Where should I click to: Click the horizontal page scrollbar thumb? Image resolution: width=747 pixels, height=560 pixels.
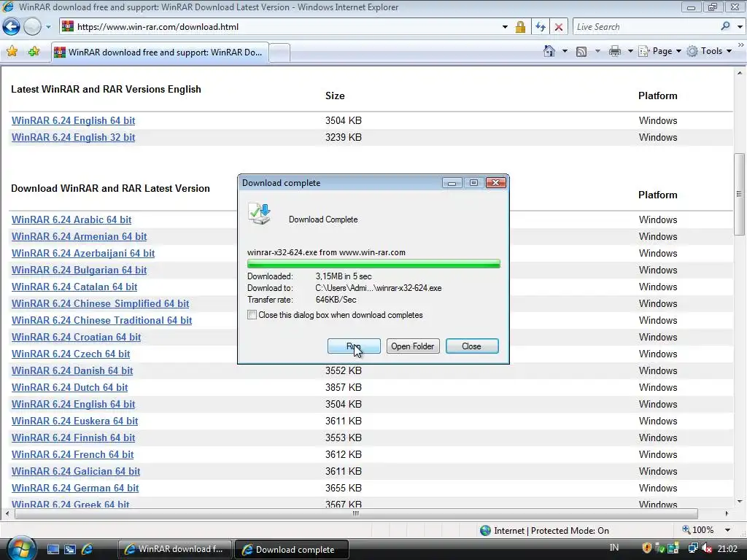tap(356, 514)
